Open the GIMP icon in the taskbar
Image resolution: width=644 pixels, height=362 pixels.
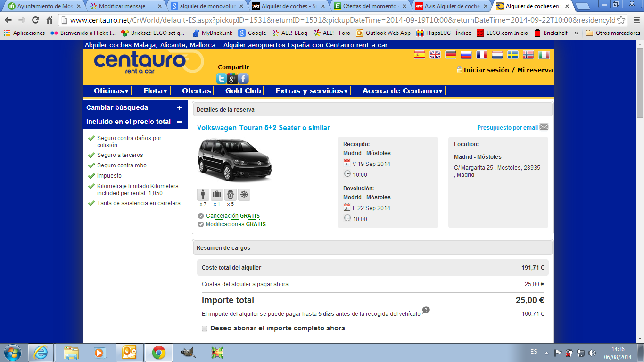(x=188, y=353)
